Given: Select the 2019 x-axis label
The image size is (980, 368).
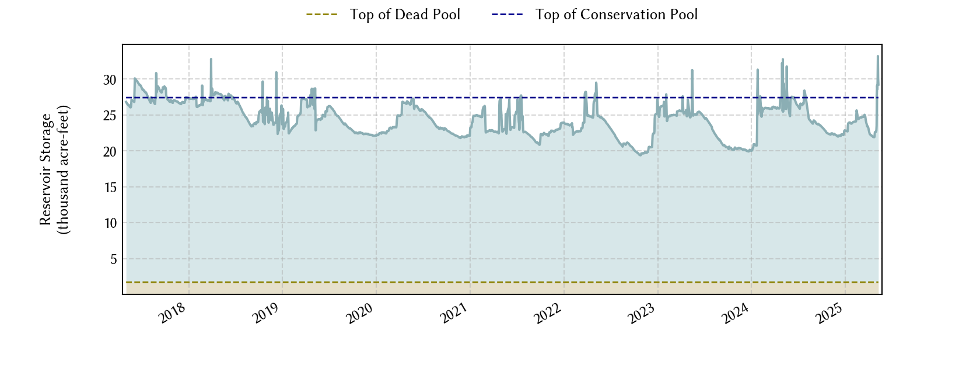Looking at the screenshot, I should (x=267, y=314).
